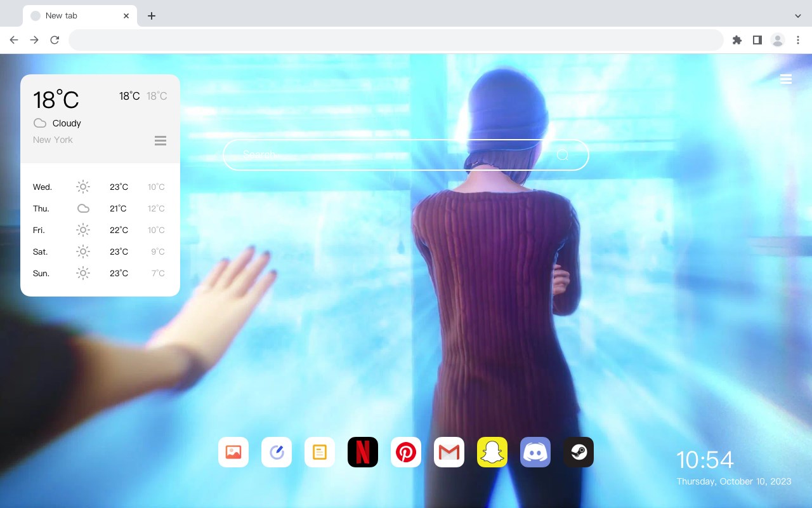Click the Wed. forecast day label
The width and height of the screenshot is (812, 508).
click(x=43, y=187)
